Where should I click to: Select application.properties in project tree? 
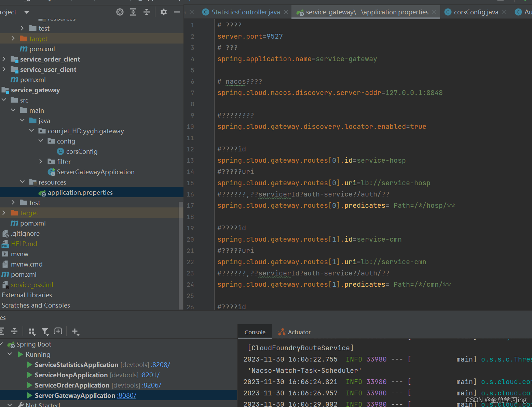[x=80, y=192]
